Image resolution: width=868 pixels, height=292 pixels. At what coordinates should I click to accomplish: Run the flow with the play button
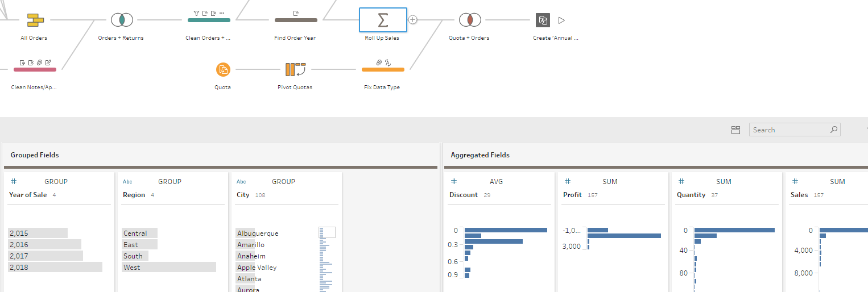[561, 20]
